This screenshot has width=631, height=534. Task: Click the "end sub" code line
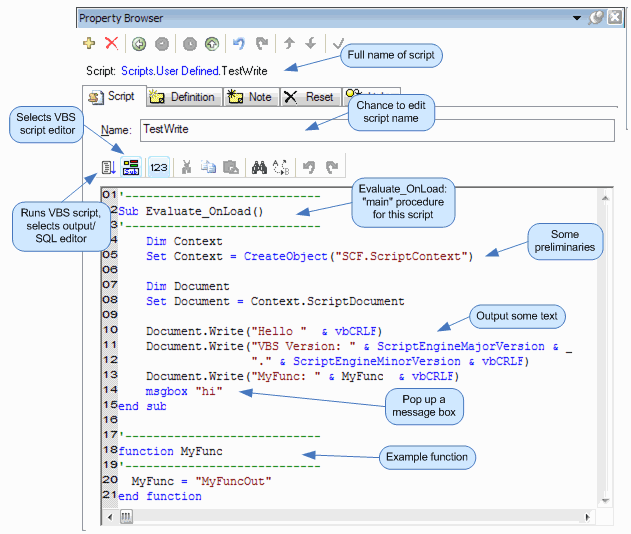(x=142, y=406)
